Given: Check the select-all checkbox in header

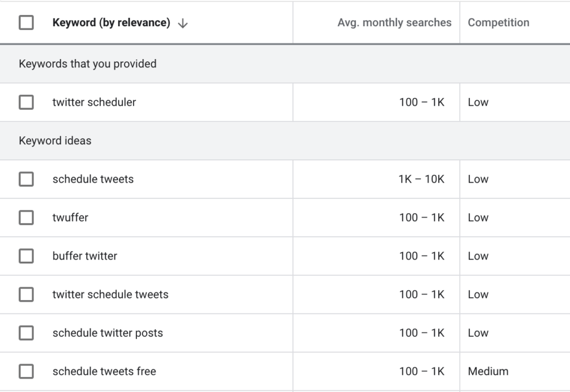Looking at the screenshot, I should tap(26, 23).
